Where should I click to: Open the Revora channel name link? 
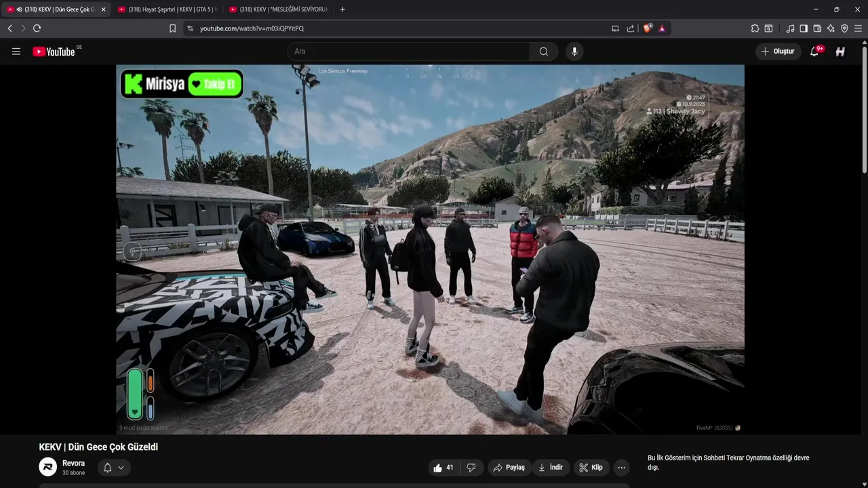click(x=73, y=464)
